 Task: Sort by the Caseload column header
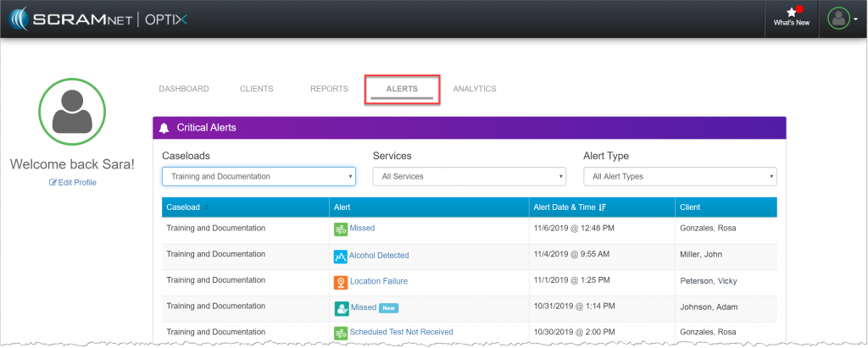[186, 207]
